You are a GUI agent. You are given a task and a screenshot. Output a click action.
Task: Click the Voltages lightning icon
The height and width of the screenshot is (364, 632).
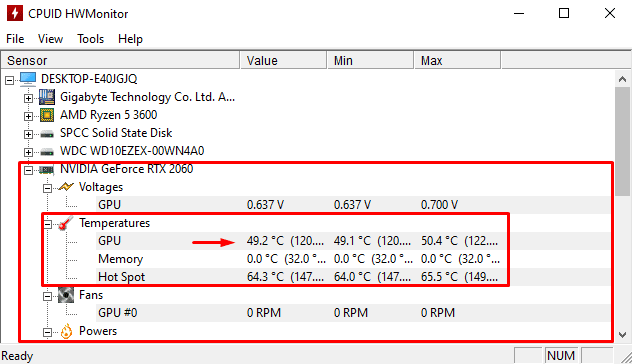pos(66,187)
